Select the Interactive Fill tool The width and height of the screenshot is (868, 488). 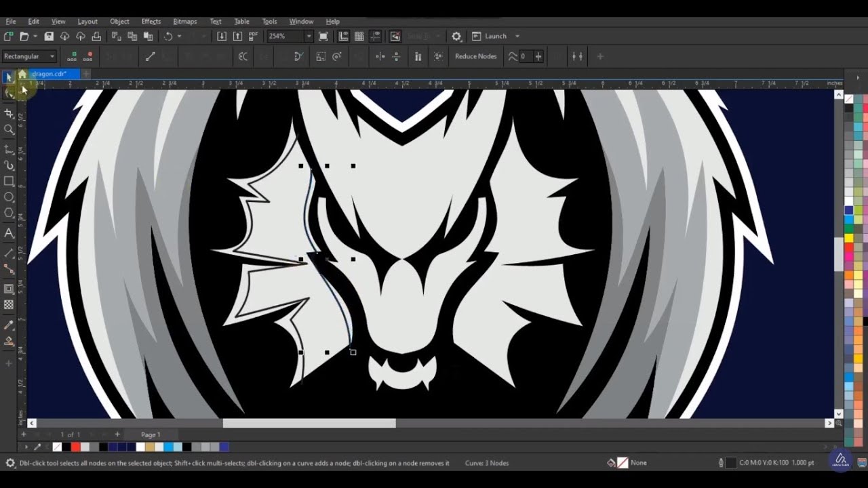point(9,342)
